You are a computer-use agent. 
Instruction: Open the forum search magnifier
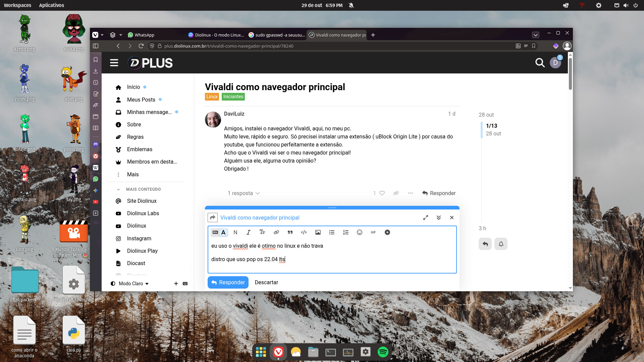tap(540, 63)
